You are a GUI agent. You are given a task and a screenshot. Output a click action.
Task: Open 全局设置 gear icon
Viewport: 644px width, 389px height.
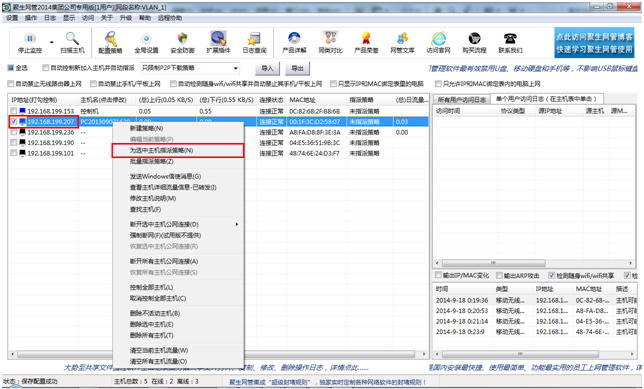pyautogui.click(x=146, y=39)
